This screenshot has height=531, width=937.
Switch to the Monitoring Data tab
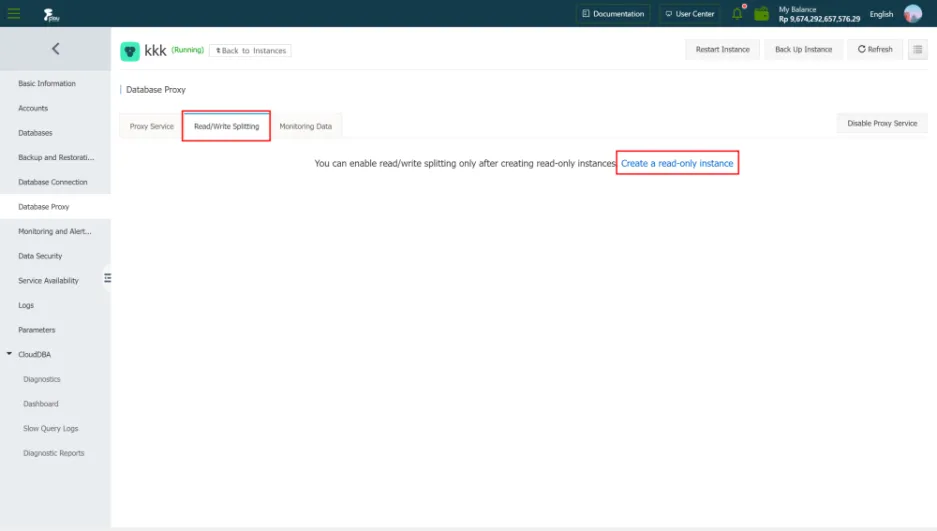[305, 126]
